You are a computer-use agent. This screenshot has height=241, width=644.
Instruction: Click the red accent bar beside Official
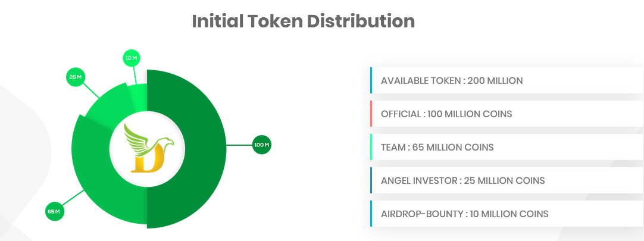(x=371, y=114)
